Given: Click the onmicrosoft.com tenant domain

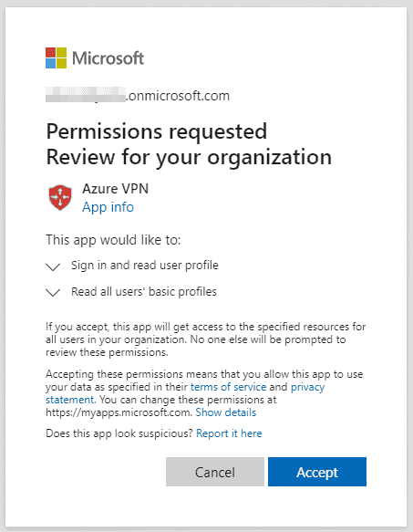Looking at the screenshot, I should [x=138, y=95].
